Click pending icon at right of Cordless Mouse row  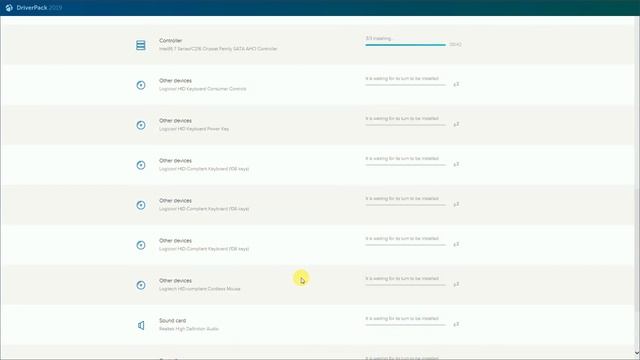[x=456, y=284]
